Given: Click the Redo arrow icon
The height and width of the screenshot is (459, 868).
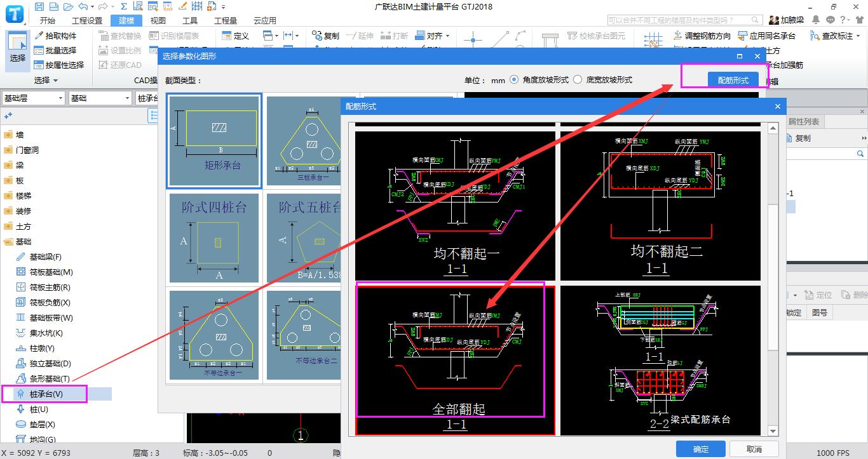Looking at the screenshot, I should [102, 7].
